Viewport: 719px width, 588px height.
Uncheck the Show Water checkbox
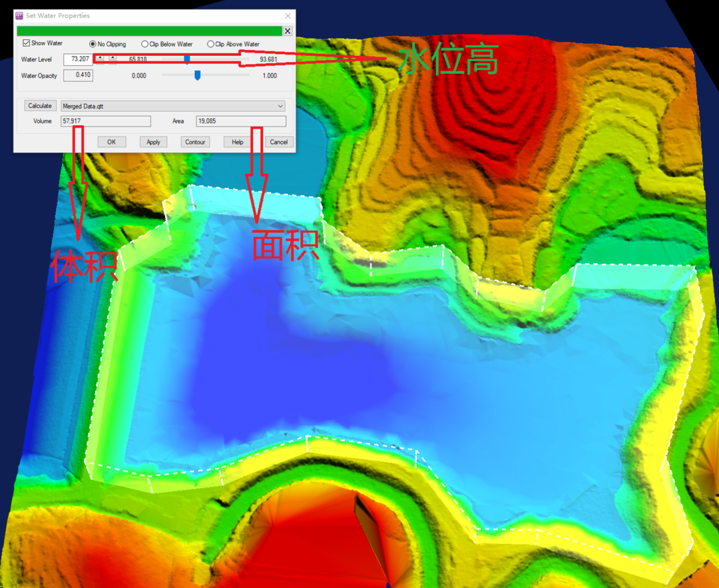26,43
